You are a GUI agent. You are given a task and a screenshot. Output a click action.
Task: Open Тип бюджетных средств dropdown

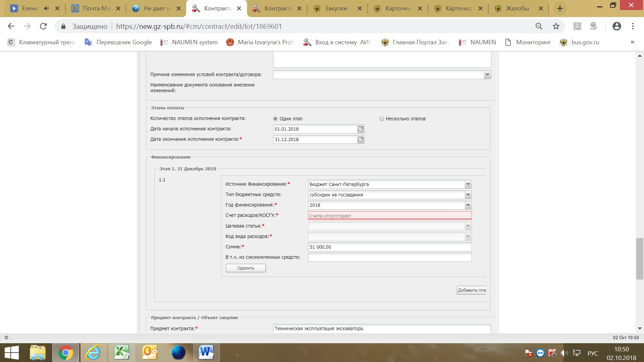pos(468,194)
